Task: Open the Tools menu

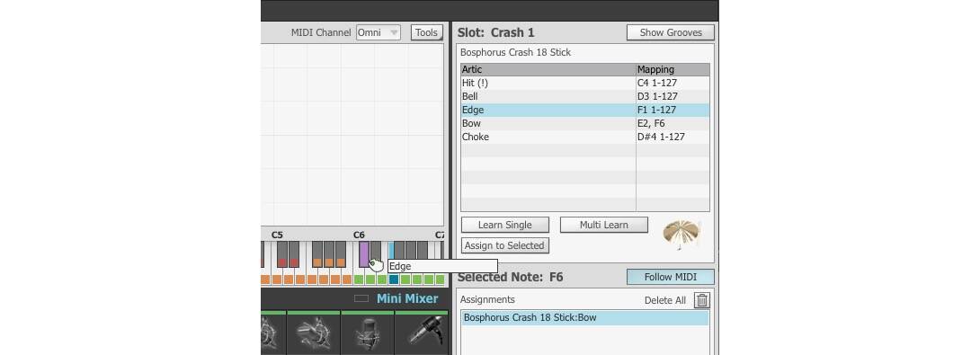Action: tap(426, 32)
